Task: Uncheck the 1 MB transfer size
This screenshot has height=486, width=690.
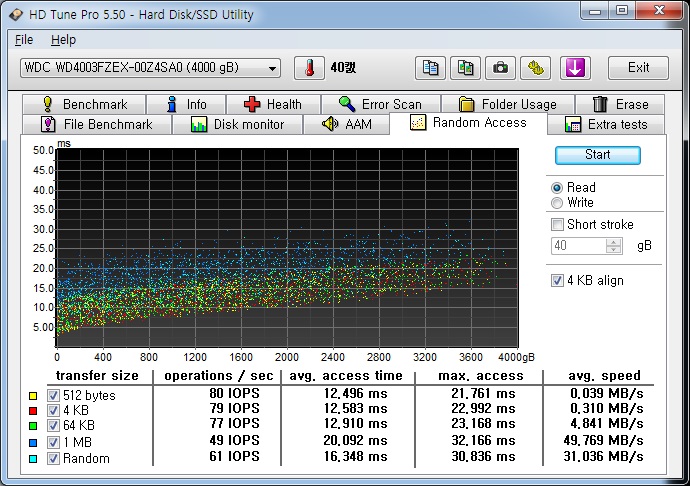Action: (53, 442)
